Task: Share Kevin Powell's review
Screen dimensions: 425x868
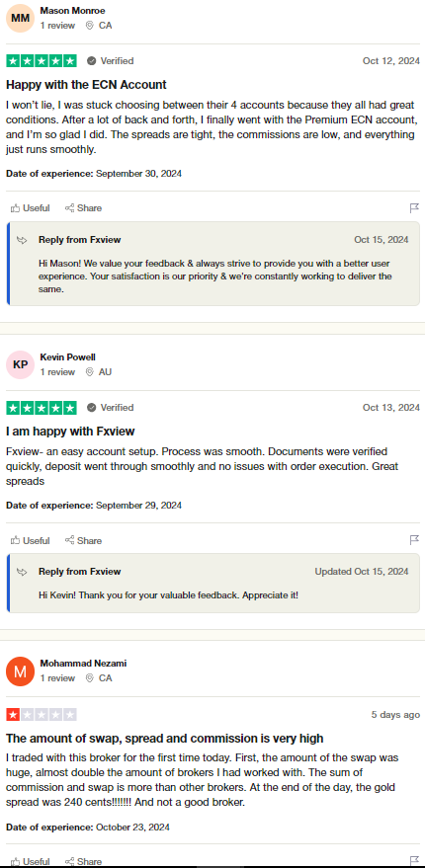Action: [83, 540]
